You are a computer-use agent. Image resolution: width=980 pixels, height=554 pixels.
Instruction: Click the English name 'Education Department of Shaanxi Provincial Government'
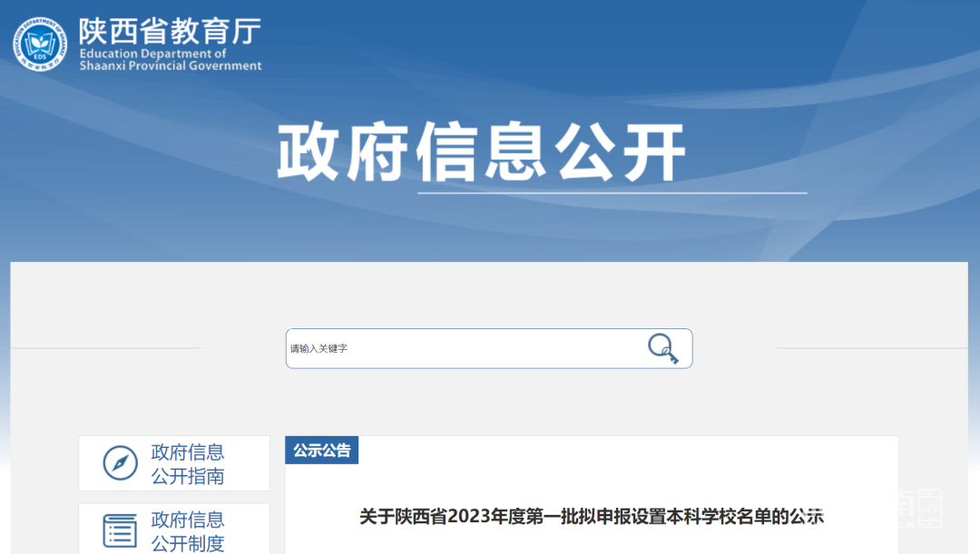click(171, 59)
